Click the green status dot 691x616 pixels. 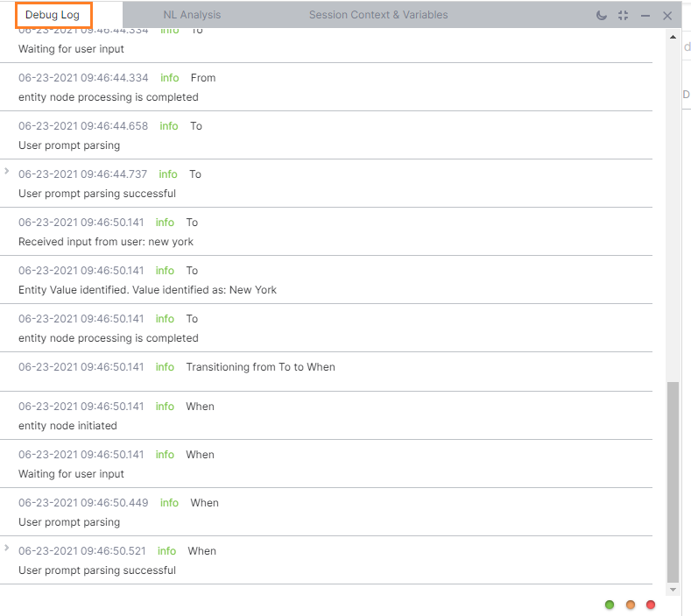point(610,605)
